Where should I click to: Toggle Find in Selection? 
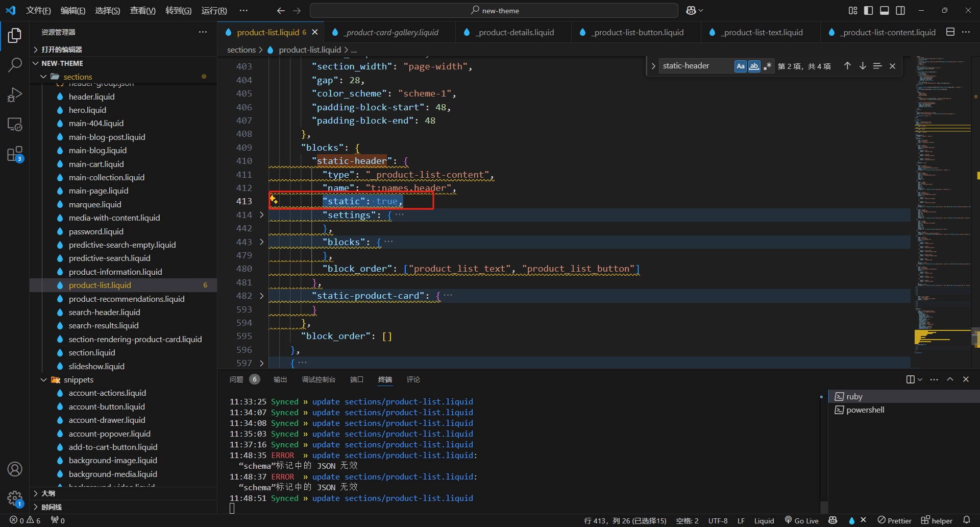pos(877,66)
